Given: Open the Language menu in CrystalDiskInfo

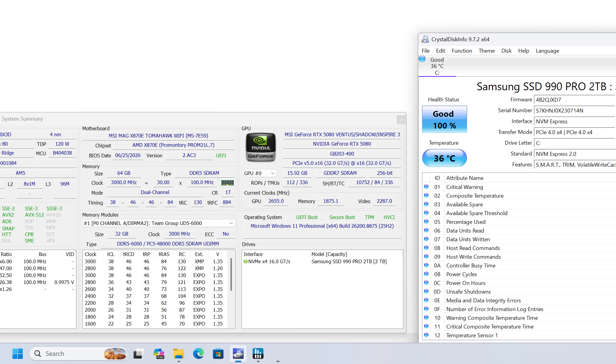Looking at the screenshot, I should (x=547, y=51).
